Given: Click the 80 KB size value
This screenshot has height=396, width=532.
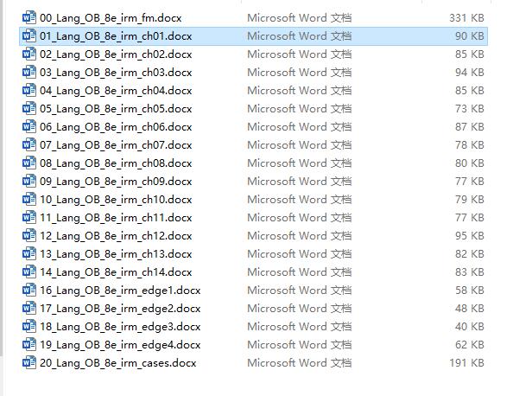Looking at the screenshot, I should point(470,163).
